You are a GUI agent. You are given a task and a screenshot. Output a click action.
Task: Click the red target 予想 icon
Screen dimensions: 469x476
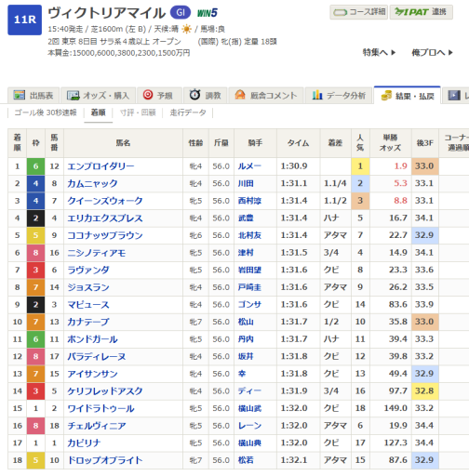click(148, 95)
